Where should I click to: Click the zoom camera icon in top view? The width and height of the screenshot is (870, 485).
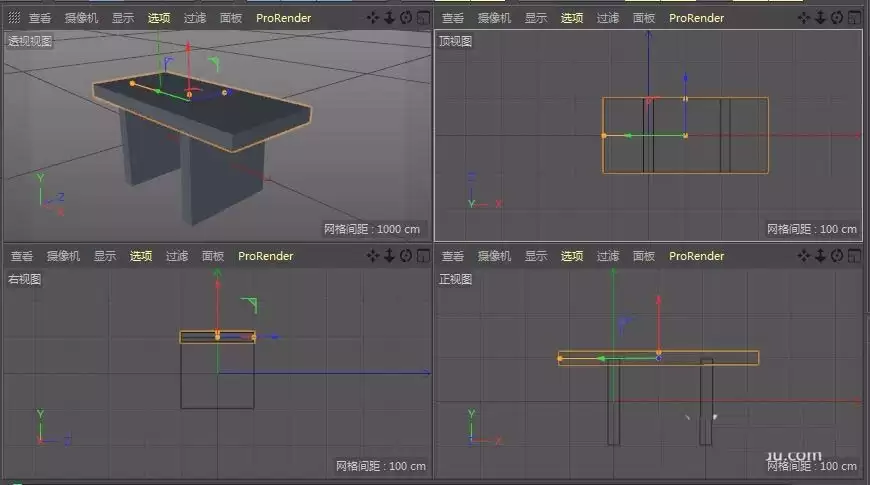click(x=821, y=18)
